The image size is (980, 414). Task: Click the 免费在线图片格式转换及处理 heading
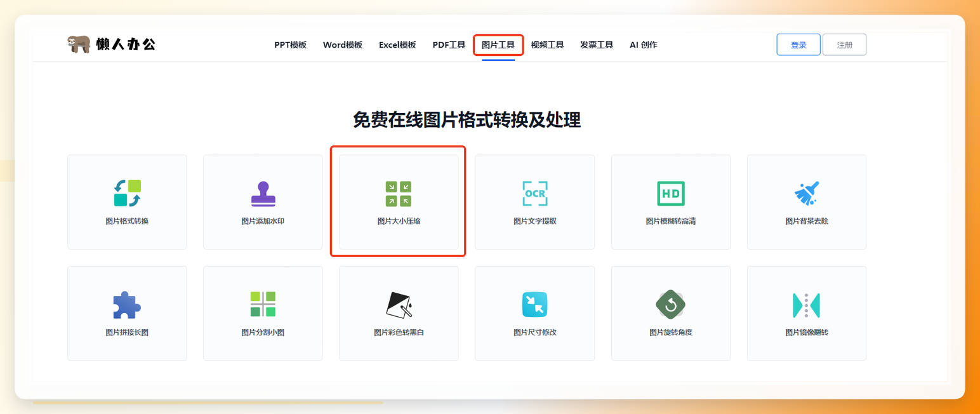[x=467, y=119]
